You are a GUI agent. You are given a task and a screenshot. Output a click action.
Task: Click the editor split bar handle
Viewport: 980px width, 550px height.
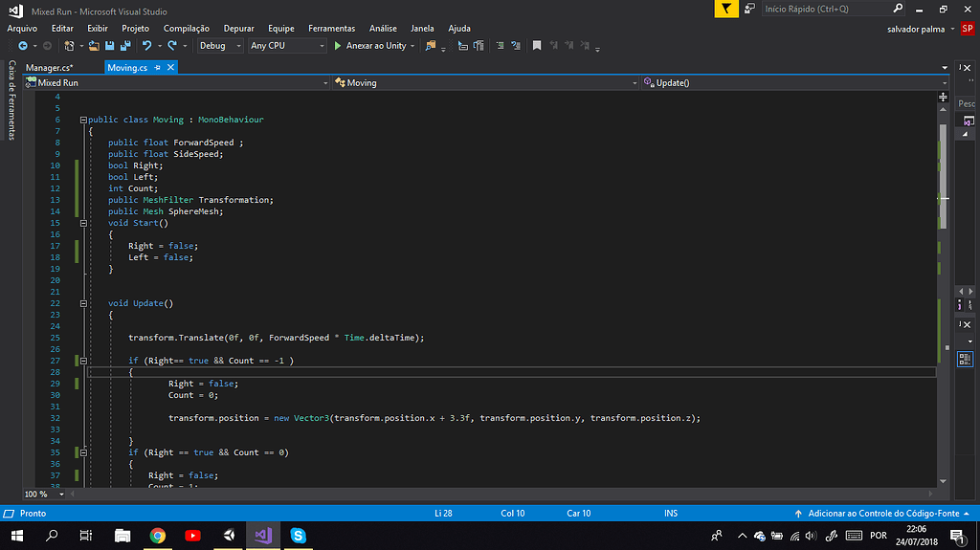(944, 96)
